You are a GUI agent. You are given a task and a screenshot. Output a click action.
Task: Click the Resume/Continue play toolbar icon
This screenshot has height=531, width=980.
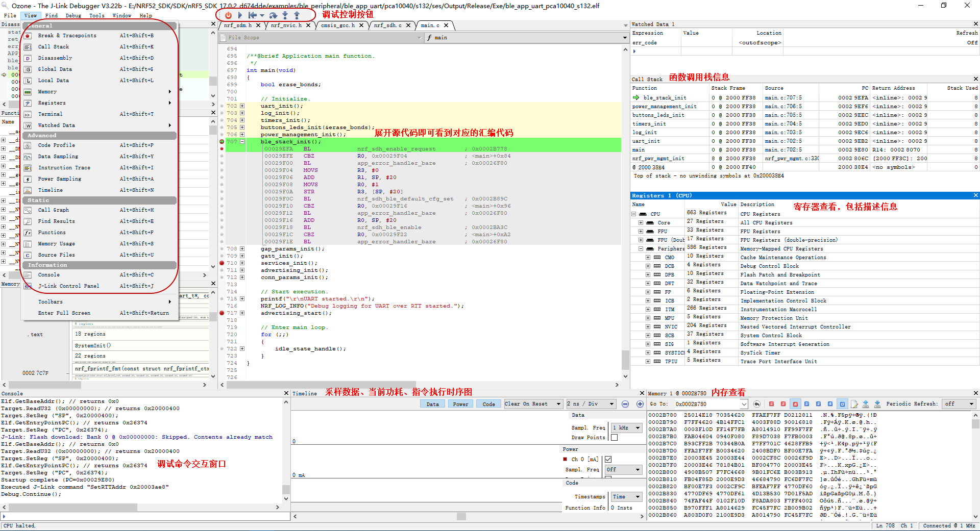240,15
